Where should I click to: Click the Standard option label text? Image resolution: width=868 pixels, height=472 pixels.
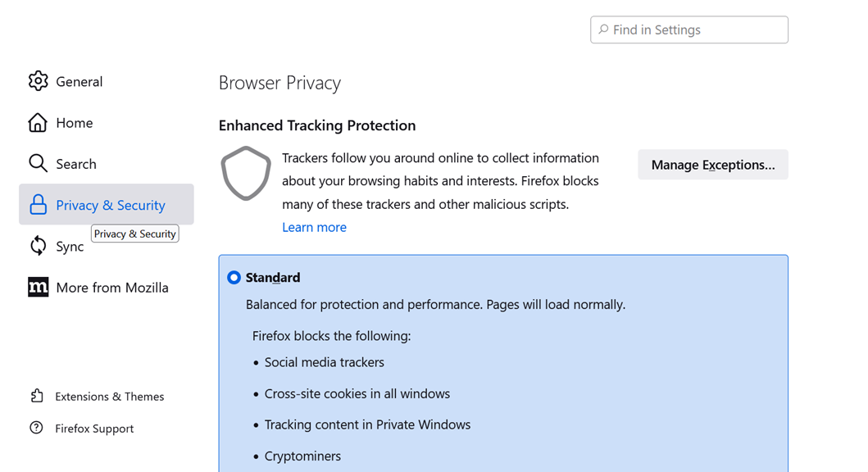coord(273,278)
